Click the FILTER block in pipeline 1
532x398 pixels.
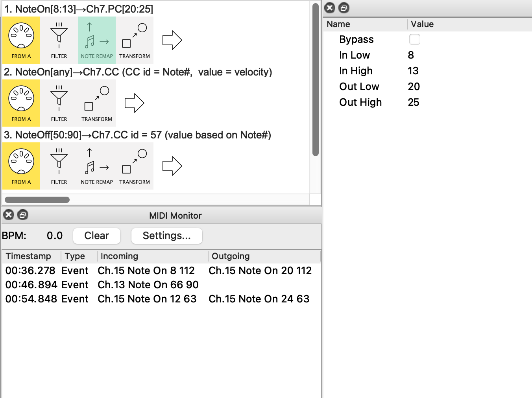(59, 40)
